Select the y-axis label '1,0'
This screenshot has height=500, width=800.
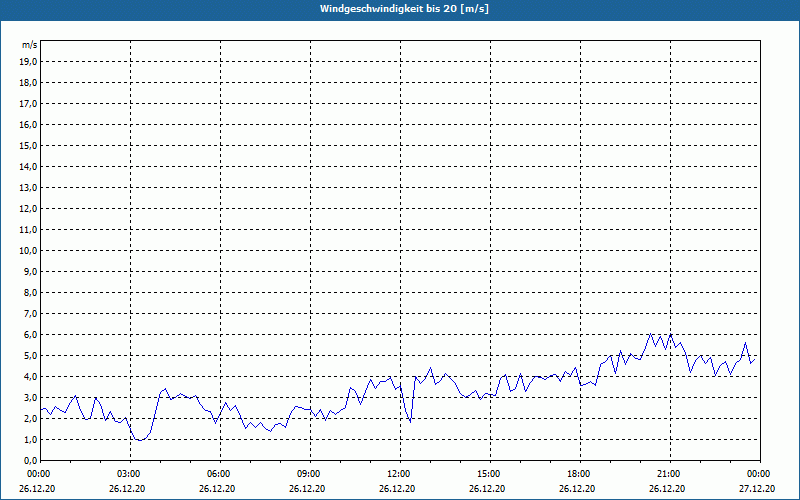tap(30, 439)
